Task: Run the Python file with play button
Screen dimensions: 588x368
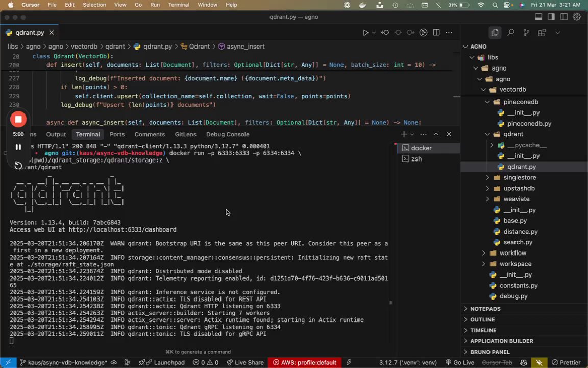Action: (x=365, y=33)
